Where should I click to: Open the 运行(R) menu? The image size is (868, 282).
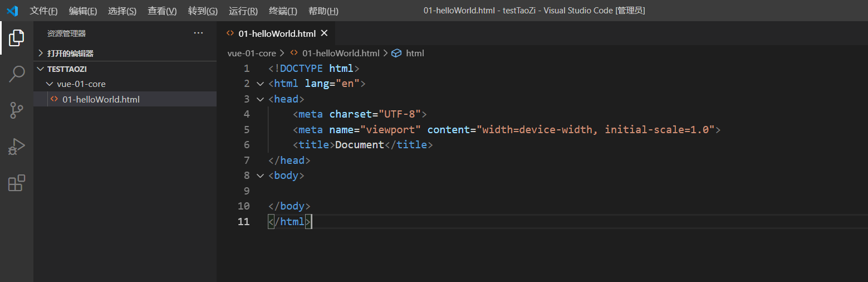click(243, 11)
